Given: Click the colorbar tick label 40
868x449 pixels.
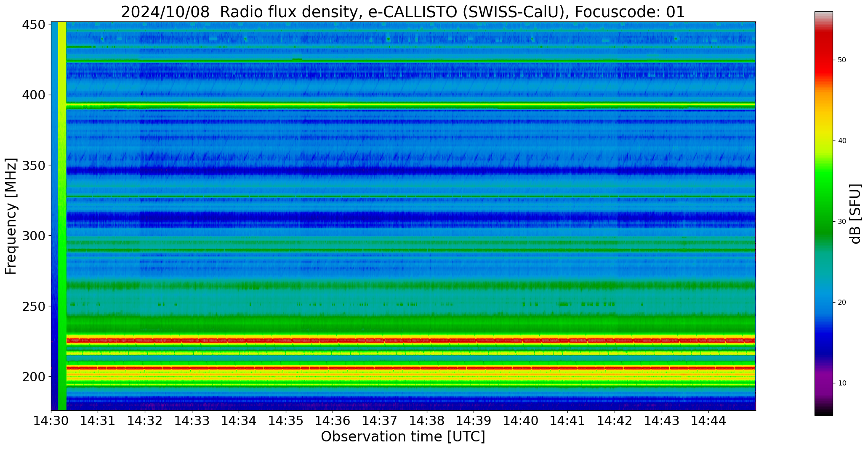Looking at the screenshot, I should [x=842, y=141].
